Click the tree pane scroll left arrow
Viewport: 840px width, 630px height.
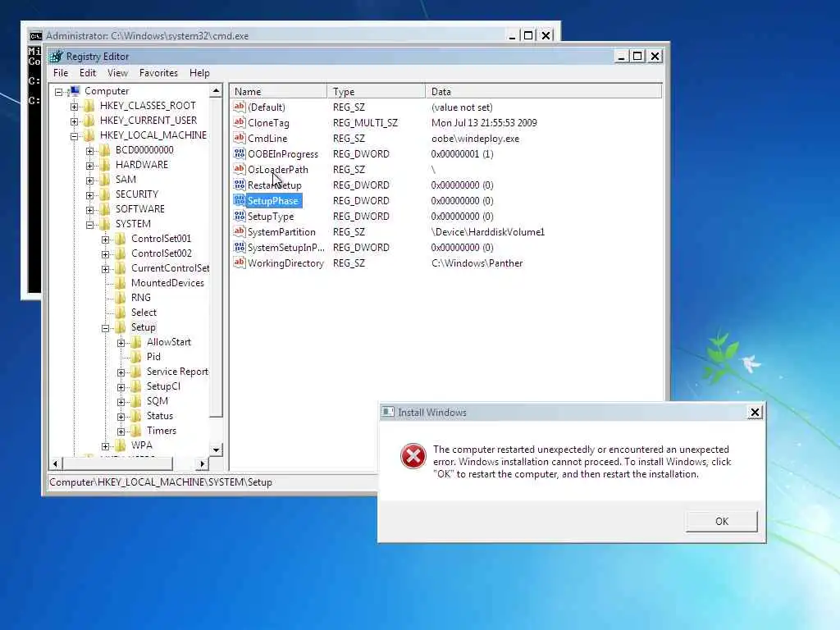tap(56, 463)
